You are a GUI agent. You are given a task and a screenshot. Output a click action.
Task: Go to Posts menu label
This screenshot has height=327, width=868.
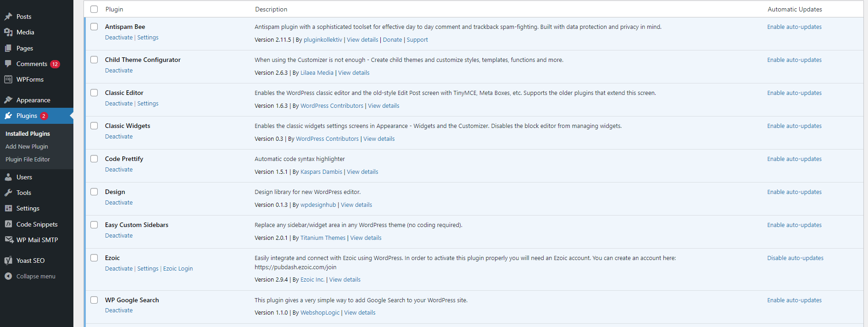(24, 17)
